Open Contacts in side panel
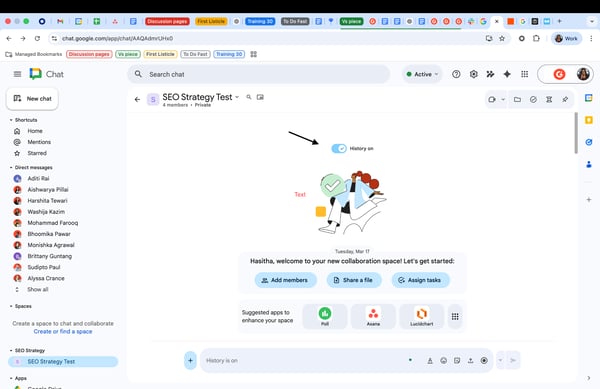 click(589, 164)
